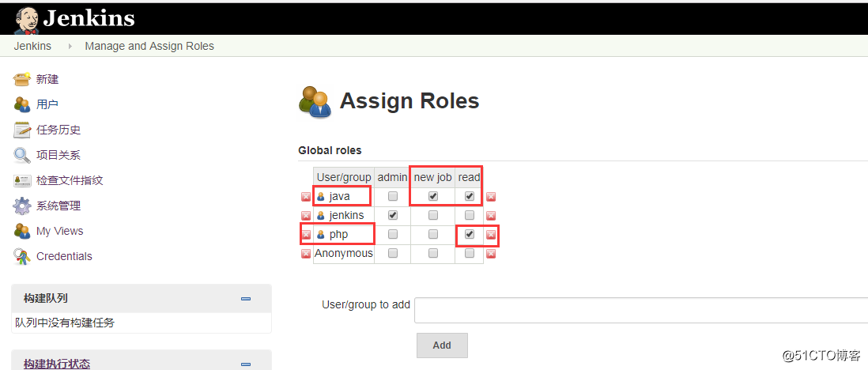The image size is (868, 370).
Task: Go to Jenkins breadcrumb link
Action: [x=32, y=46]
